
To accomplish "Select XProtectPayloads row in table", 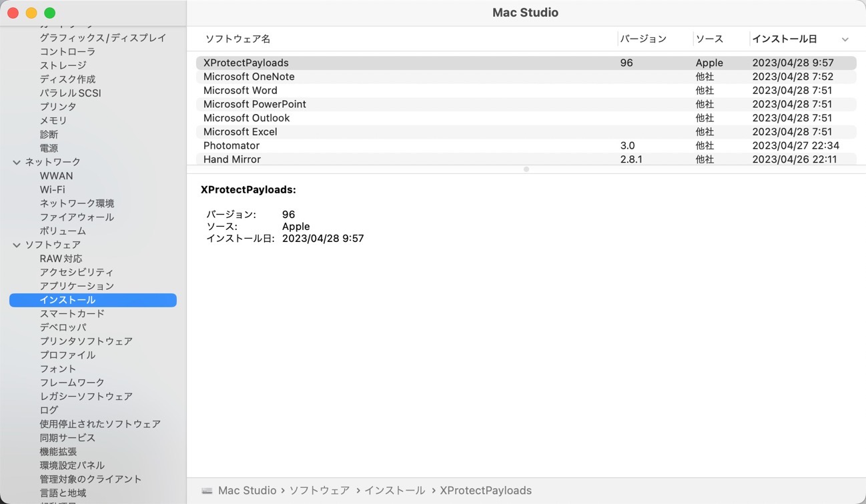I will 526,63.
